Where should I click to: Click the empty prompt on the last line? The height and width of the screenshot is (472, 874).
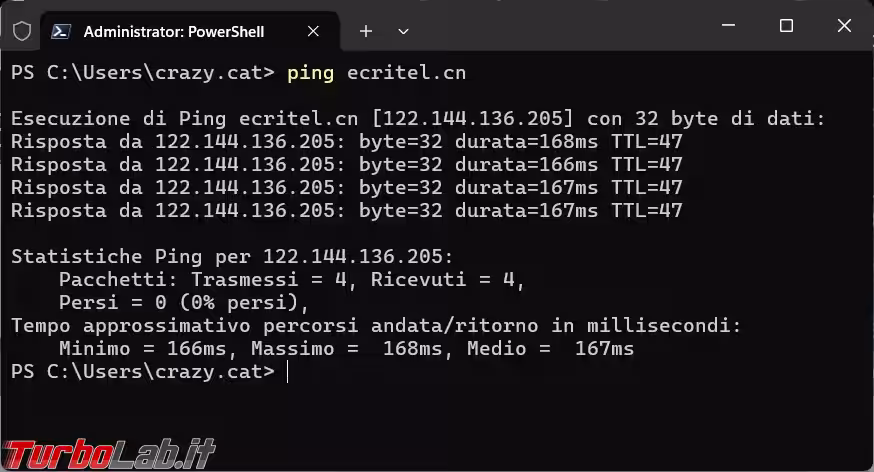pyautogui.click(x=287, y=372)
